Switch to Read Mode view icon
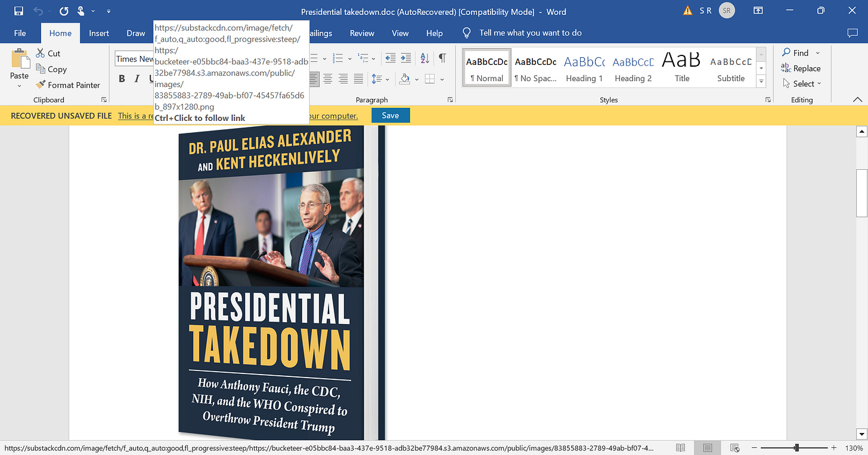 coord(681,448)
